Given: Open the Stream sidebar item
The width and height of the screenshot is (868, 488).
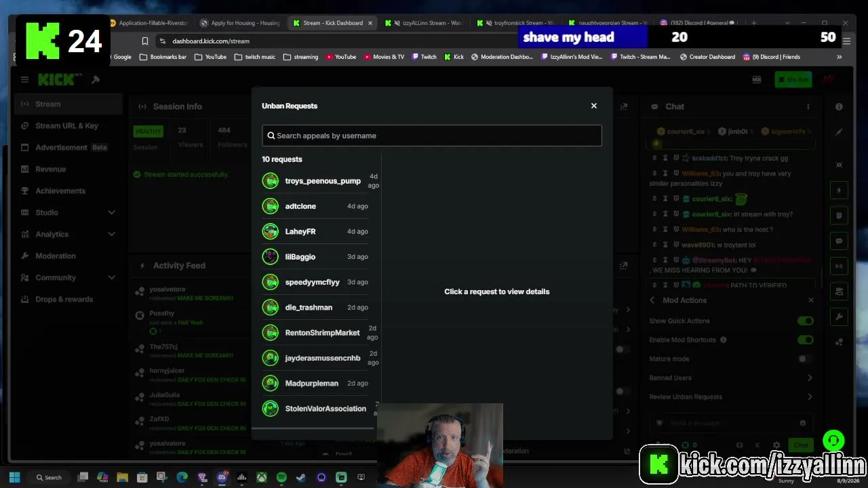Looking at the screenshot, I should [x=68, y=104].
